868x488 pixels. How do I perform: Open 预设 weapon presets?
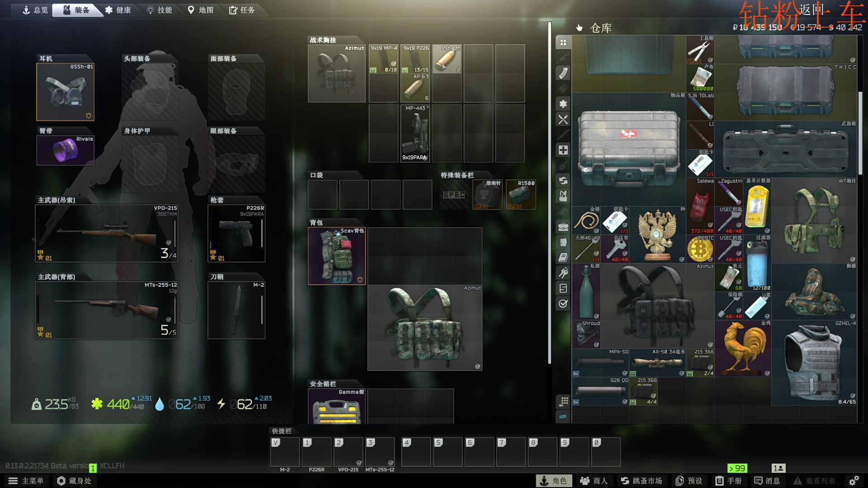[689, 481]
